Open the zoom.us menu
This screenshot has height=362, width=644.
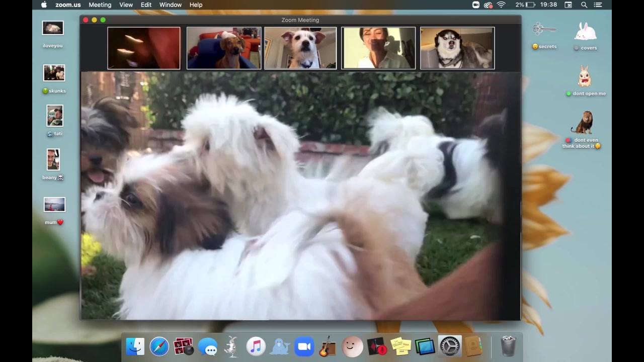click(x=68, y=5)
